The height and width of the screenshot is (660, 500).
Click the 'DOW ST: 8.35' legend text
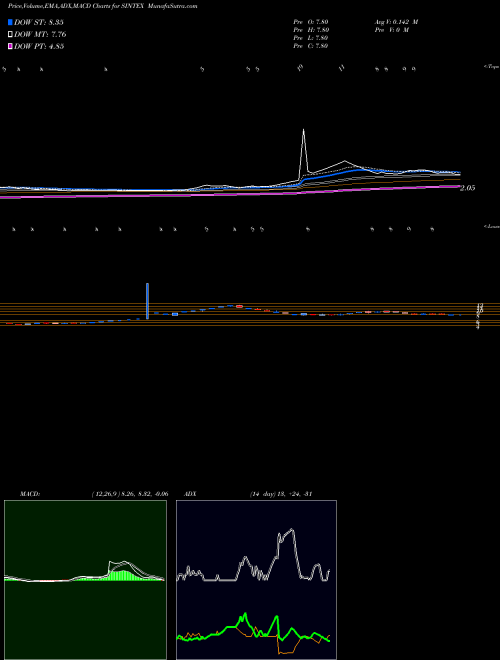(39, 22)
